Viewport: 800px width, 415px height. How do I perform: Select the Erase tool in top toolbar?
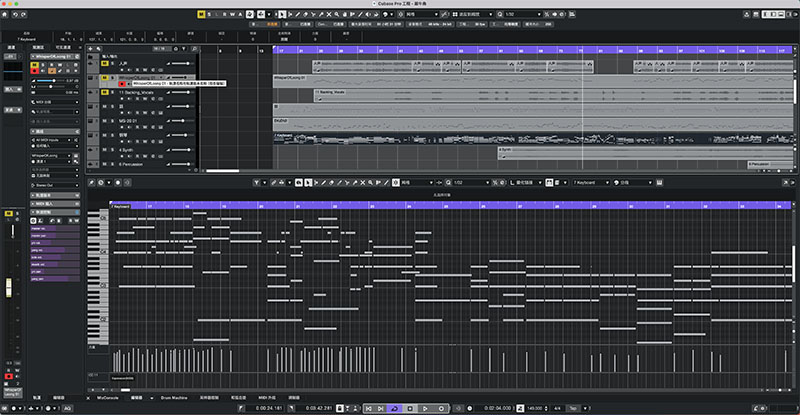[305, 14]
